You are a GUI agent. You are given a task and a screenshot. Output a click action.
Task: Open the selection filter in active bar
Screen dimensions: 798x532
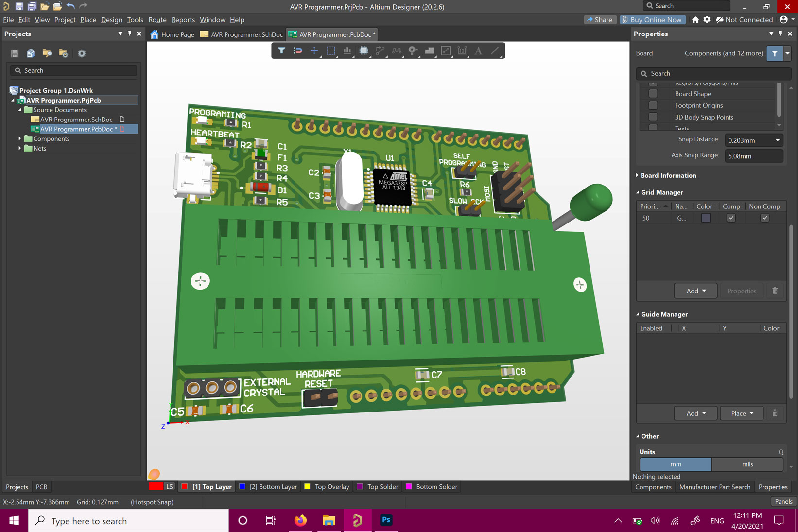tap(281, 51)
